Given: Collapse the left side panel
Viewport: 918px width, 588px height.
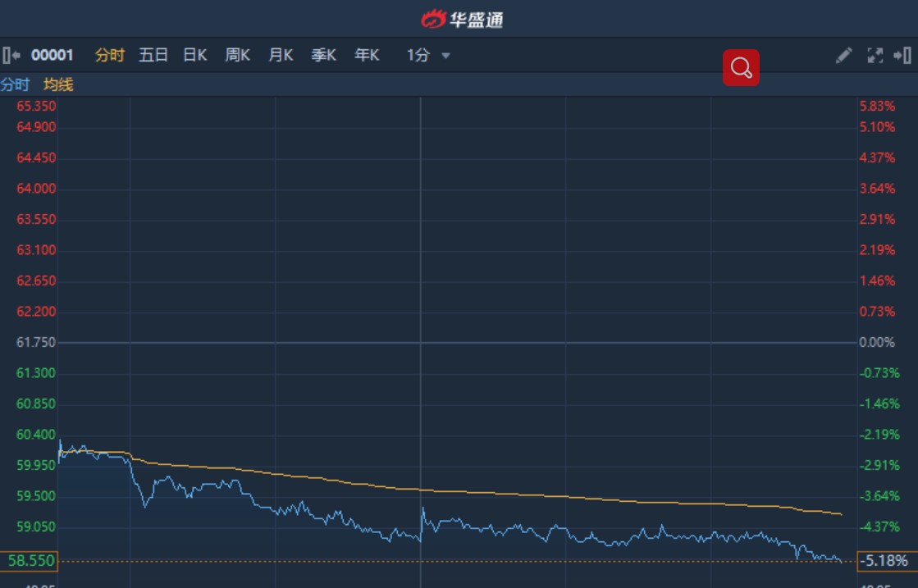Looking at the screenshot, I should (11, 56).
